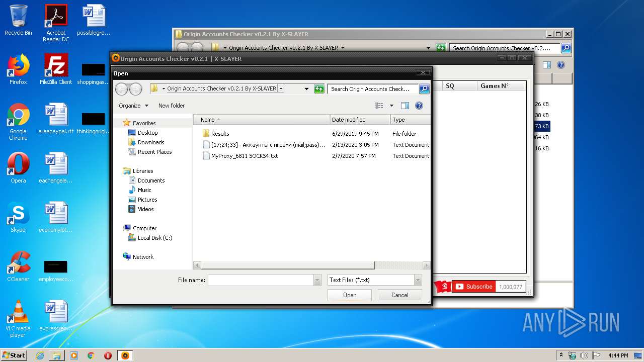Launch Acrobat Reader DC from desktop
The image size is (644, 362).
click(56, 23)
